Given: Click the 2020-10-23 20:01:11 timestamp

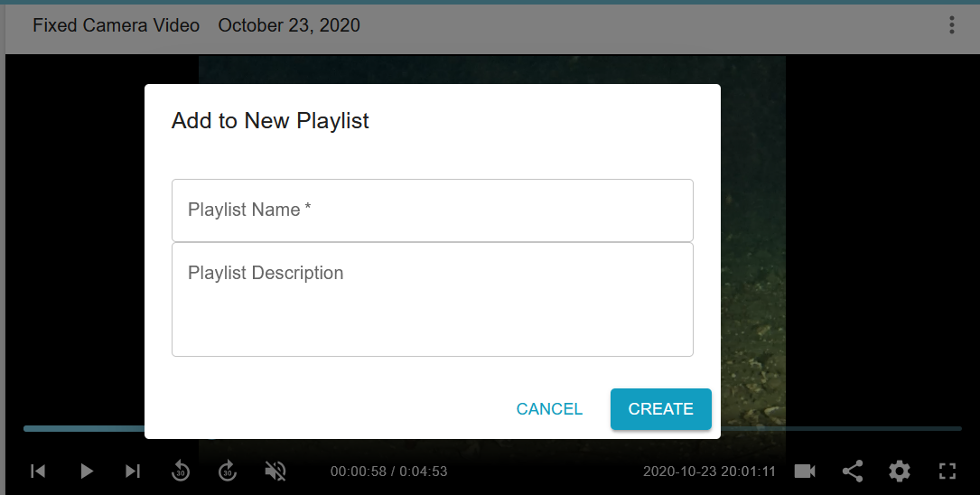Looking at the screenshot, I should point(709,472).
